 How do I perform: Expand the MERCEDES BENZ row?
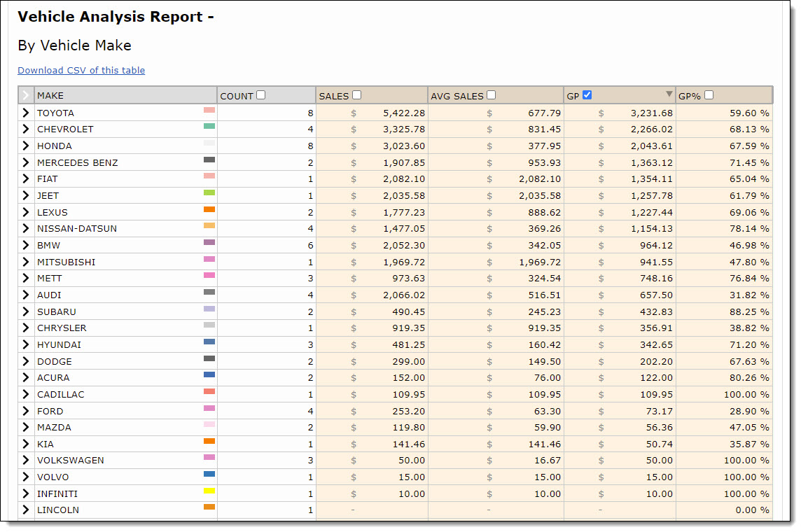[25, 162]
